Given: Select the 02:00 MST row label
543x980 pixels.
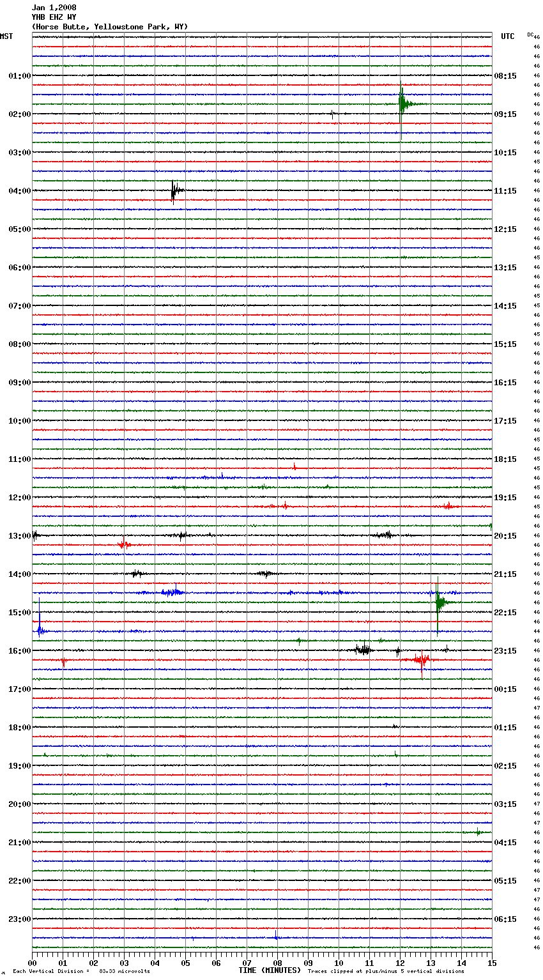Looking at the screenshot, I should tap(19, 114).
